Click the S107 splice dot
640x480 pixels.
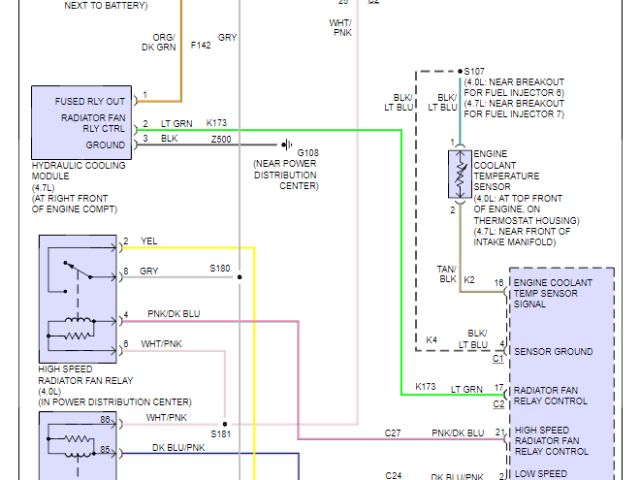(x=460, y=74)
